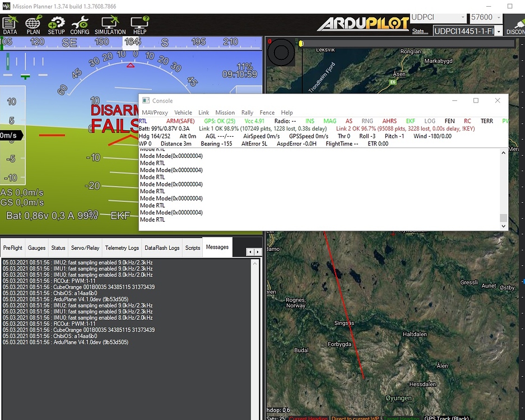Click the HUD battery readout text
Viewport: 525px width, 420px height.
pyautogui.click(x=52, y=216)
